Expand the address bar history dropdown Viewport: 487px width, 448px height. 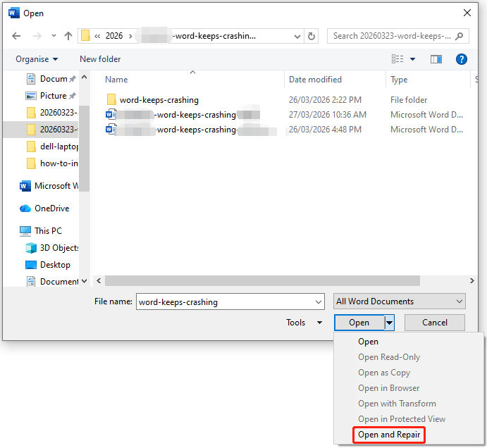click(297, 37)
